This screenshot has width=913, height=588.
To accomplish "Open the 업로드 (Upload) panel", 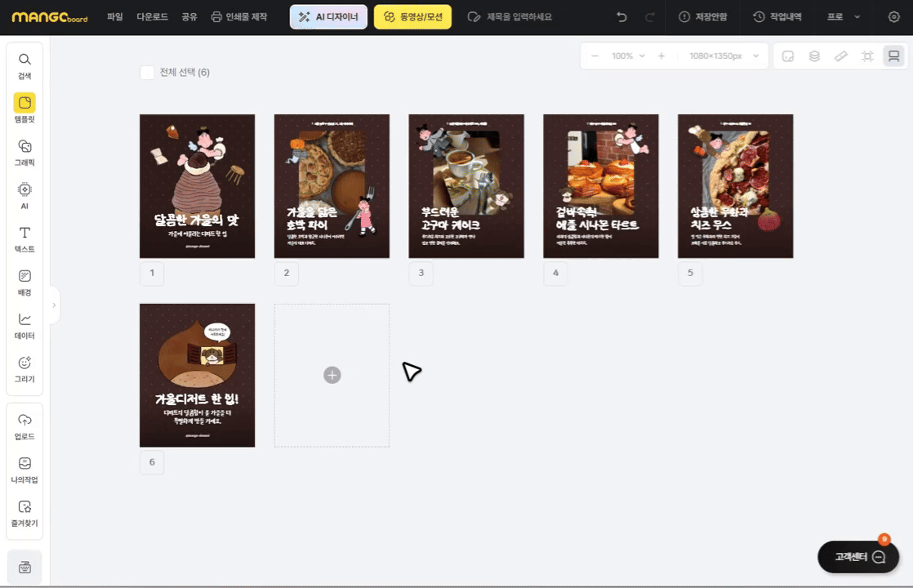I will pyautogui.click(x=24, y=425).
